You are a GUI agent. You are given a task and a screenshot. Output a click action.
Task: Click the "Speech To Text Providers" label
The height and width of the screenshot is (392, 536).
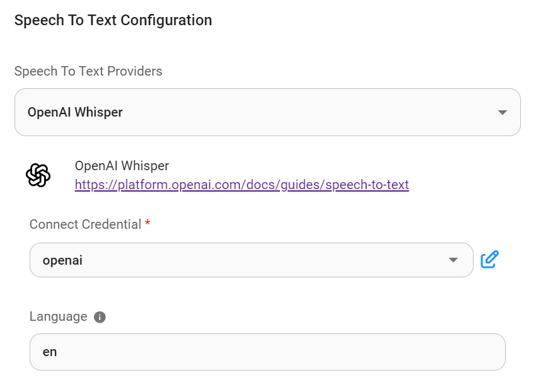click(x=88, y=71)
